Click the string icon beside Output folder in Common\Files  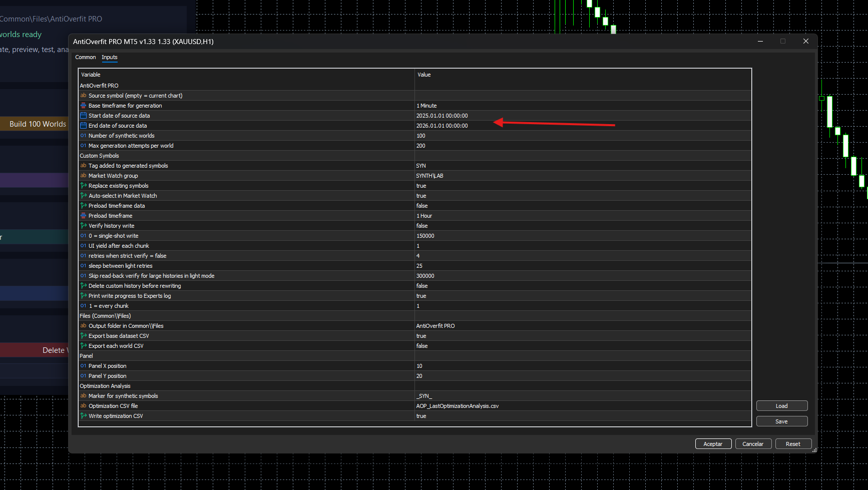point(83,326)
